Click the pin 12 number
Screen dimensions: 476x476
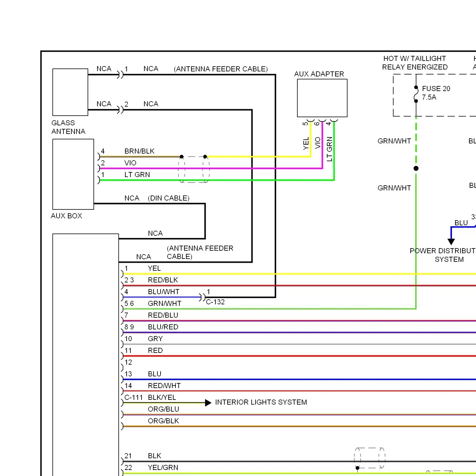[x=128, y=362]
